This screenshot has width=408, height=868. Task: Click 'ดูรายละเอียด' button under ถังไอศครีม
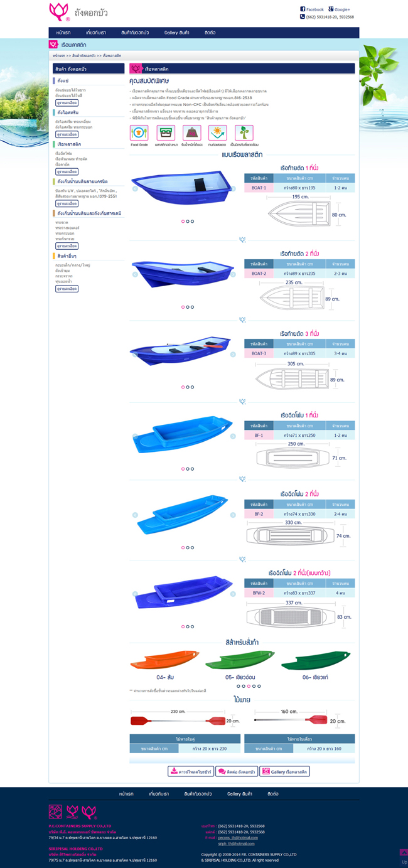(67, 134)
